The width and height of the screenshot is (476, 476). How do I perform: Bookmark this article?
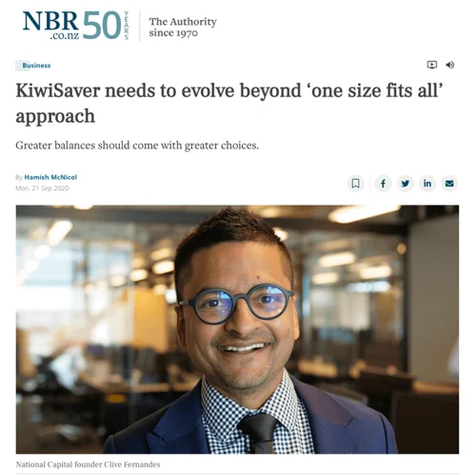click(356, 184)
